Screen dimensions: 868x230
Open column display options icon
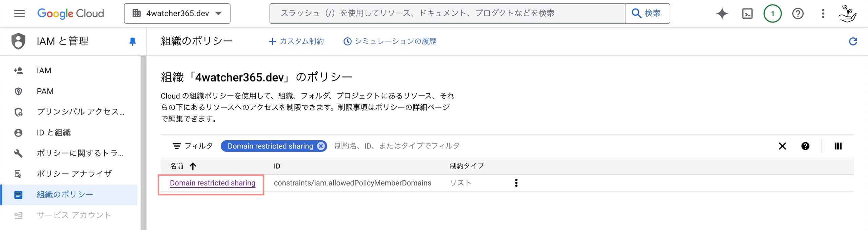click(x=838, y=146)
